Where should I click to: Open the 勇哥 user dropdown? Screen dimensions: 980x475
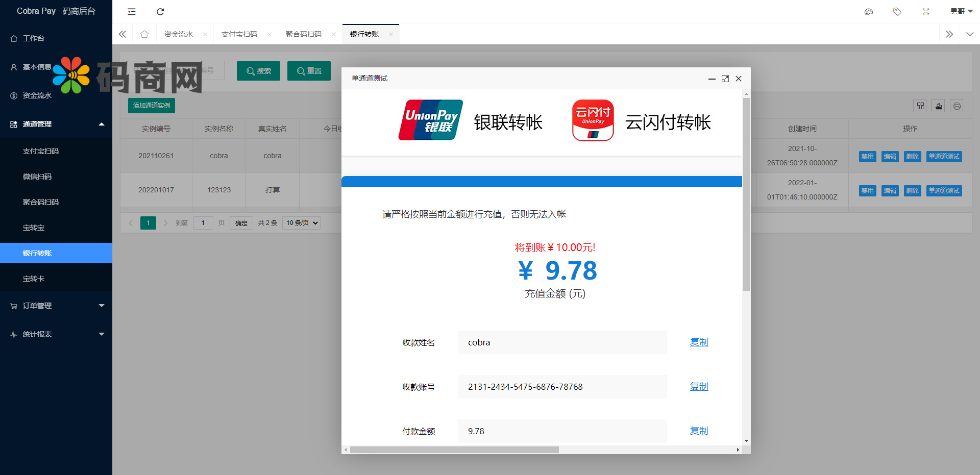[961, 11]
